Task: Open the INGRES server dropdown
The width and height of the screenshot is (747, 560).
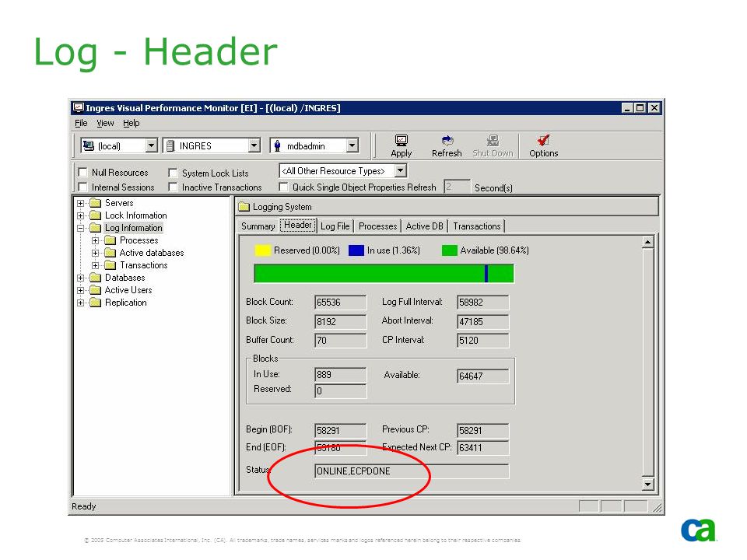Action: 254,145
